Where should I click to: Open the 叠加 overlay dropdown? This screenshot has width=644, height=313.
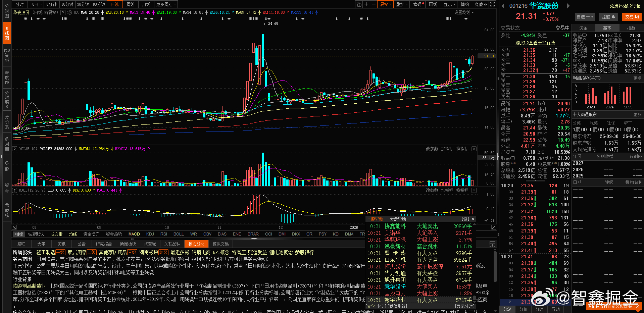click(x=402, y=4)
